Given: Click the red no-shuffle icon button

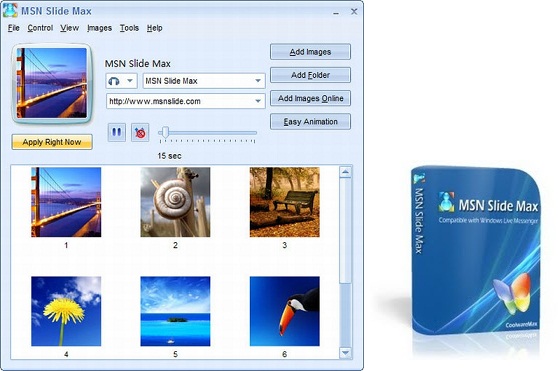Looking at the screenshot, I should click(140, 133).
